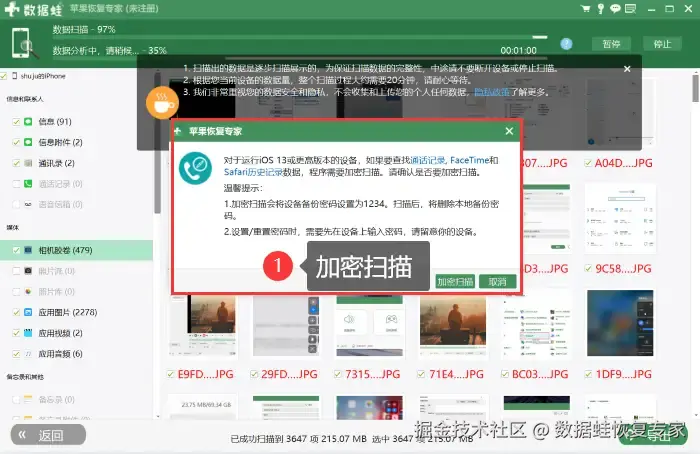Screen dimensions: 700x454
Task: Open the key registration icon
Action: click(x=601, y=8)
